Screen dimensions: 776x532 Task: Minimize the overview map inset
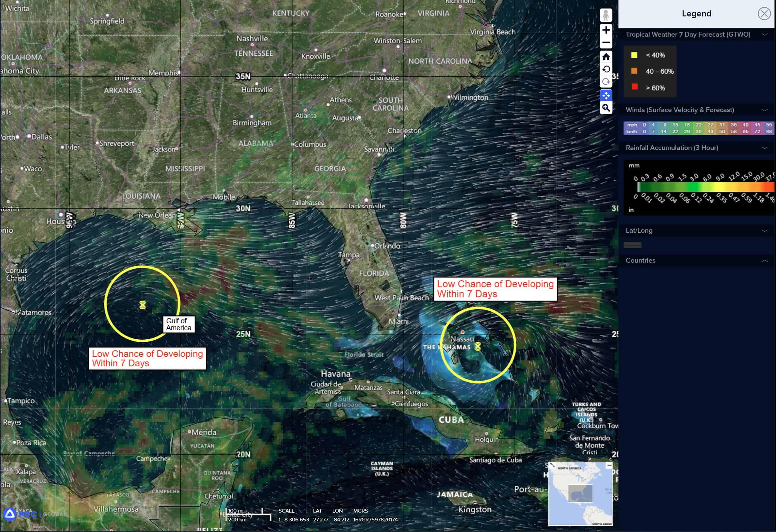[x=609, y=465]
